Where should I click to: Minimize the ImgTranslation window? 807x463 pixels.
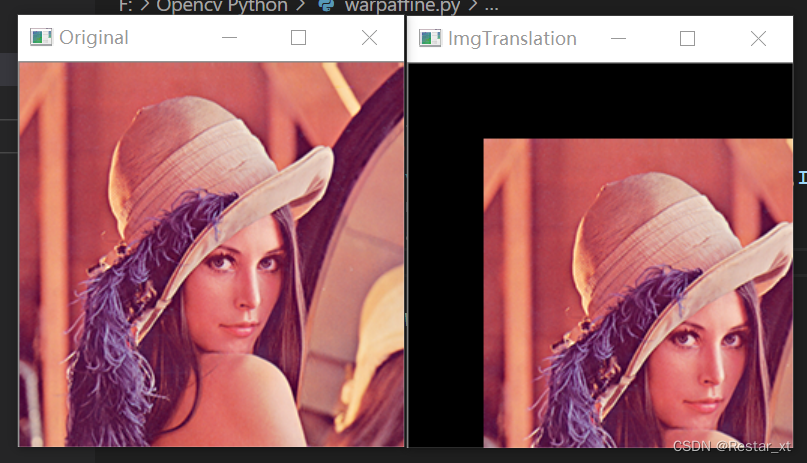(619, 39)
